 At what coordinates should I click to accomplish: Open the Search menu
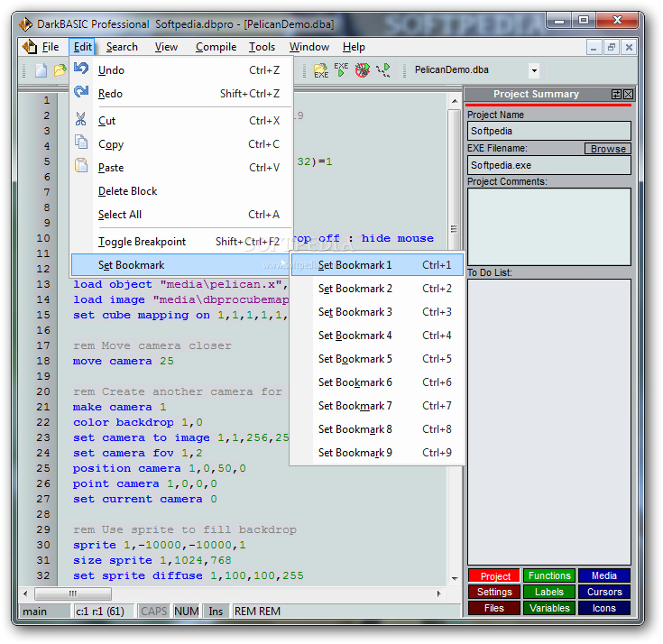122,47
